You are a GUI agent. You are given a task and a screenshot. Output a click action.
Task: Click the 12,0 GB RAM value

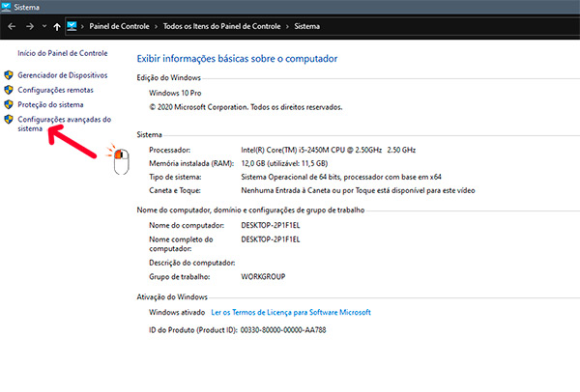tap(284, 163)
